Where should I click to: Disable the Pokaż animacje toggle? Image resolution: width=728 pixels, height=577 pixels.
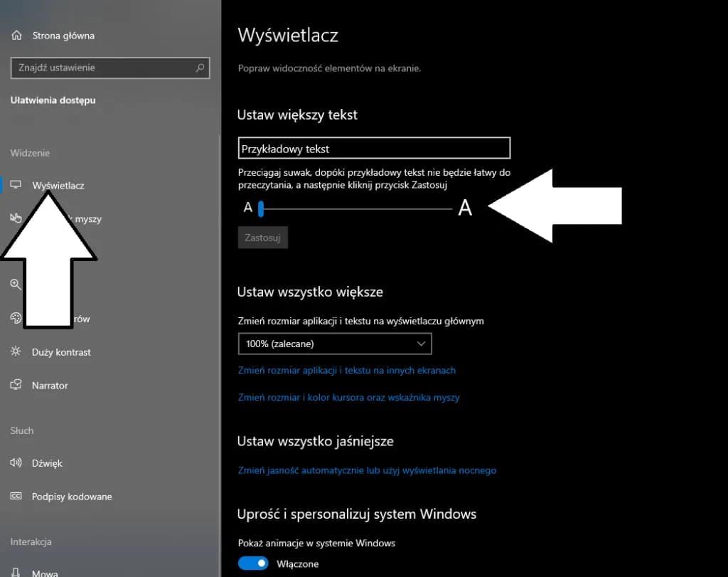coord(253,563)
